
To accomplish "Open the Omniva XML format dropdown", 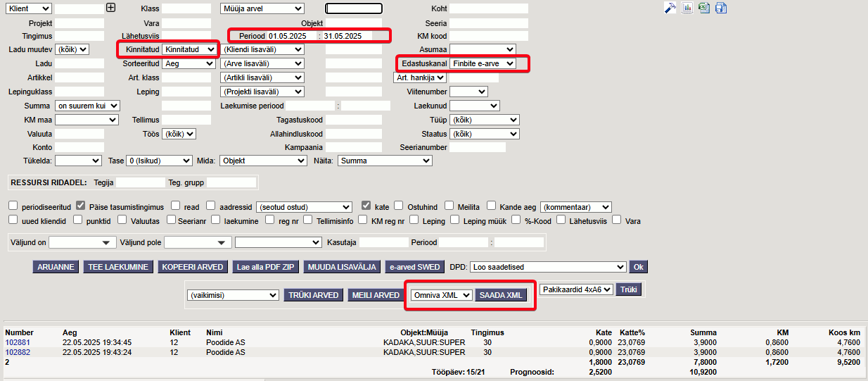I will pyautogui.click(x=442, y=295).
